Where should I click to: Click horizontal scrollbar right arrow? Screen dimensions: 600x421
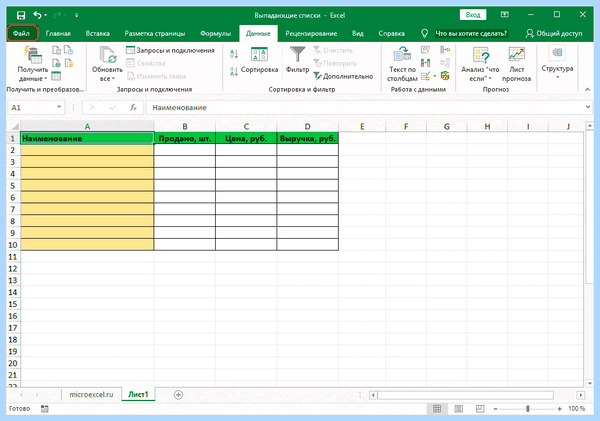point(581,395)
